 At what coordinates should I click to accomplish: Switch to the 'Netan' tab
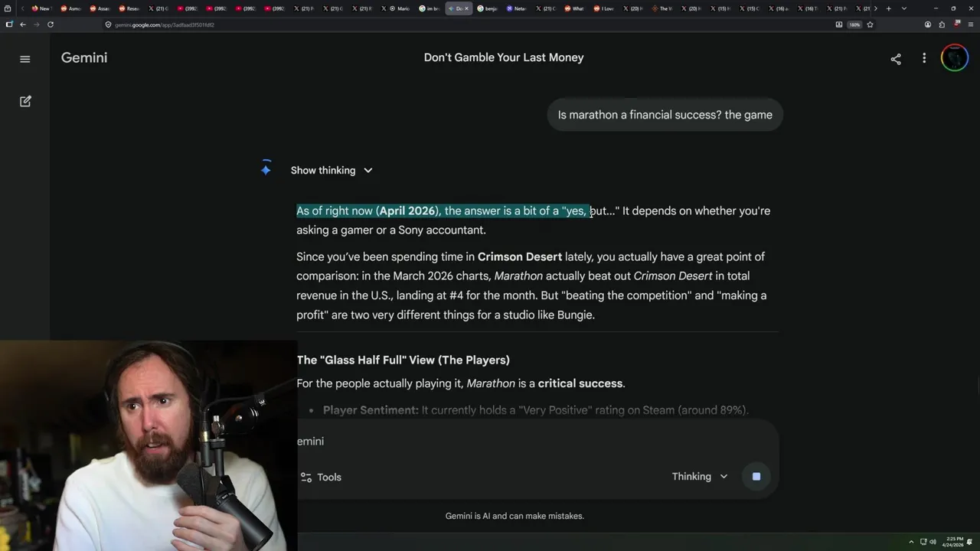[516, 8]
